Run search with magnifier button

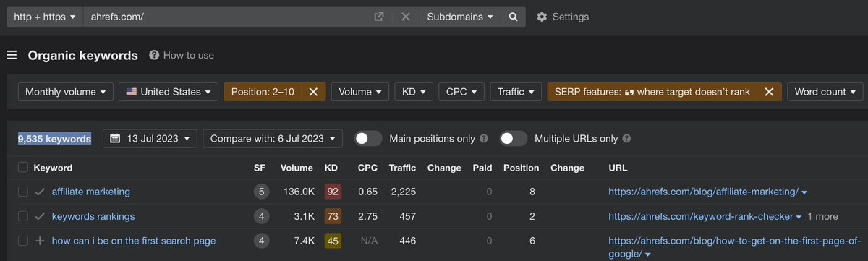[x=513, y=17]
